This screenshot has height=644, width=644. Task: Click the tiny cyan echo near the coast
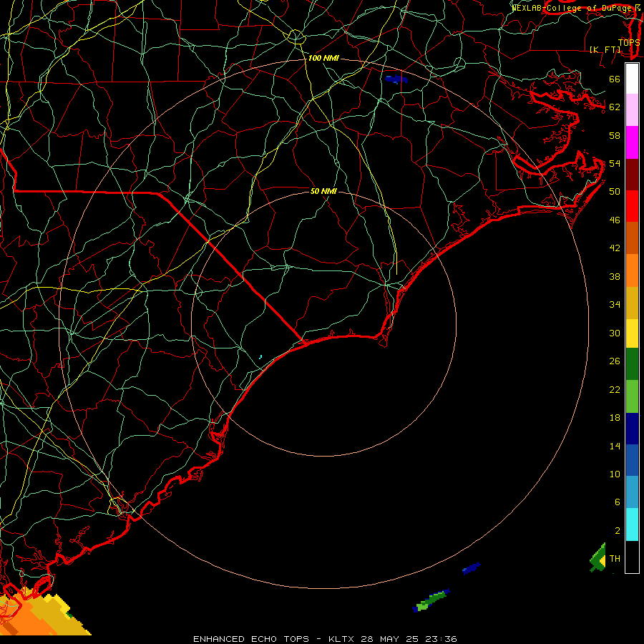tap(260, 357)
